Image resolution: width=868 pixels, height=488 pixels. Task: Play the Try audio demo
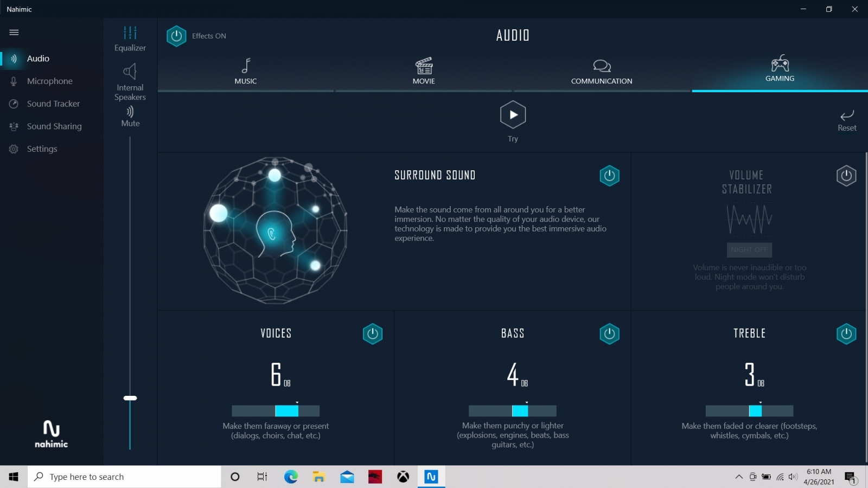[513, 115]
